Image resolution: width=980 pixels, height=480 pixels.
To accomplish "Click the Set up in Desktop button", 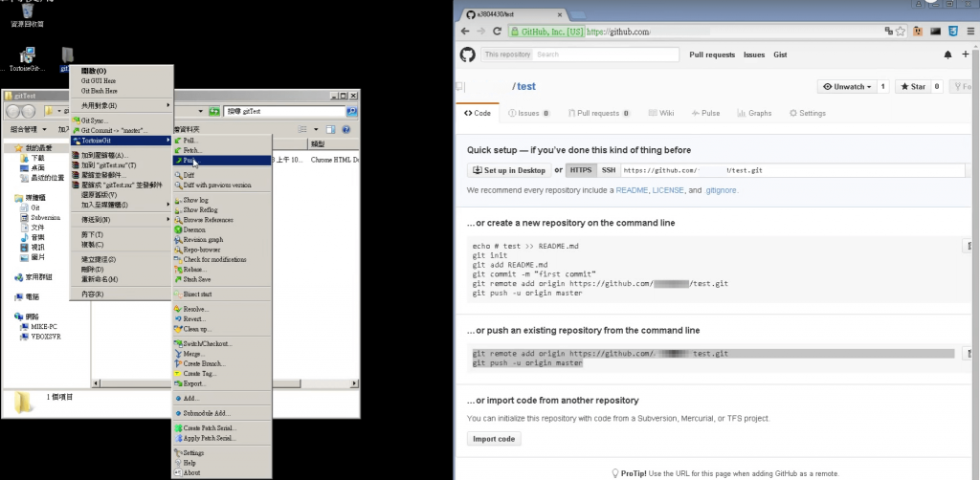I will pyautogui.click(x=509, y=170).
